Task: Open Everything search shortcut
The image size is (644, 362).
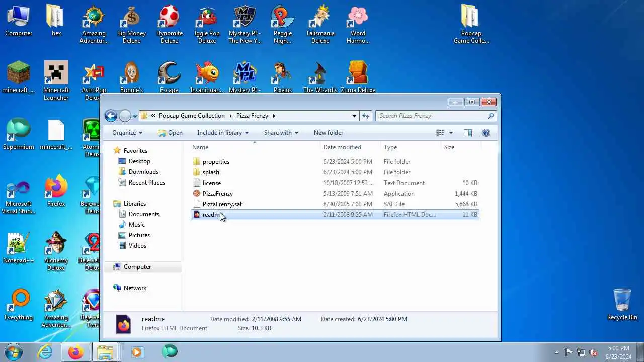Action: tap(19, 305)
